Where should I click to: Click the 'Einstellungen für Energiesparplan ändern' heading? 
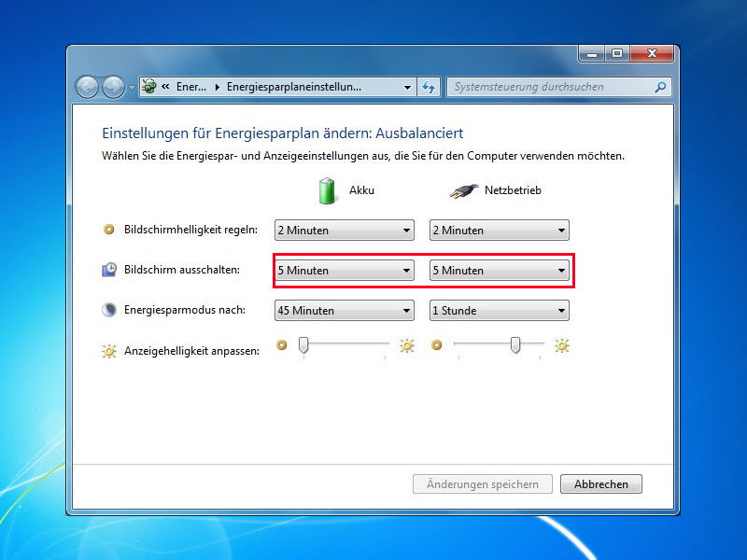283,133
